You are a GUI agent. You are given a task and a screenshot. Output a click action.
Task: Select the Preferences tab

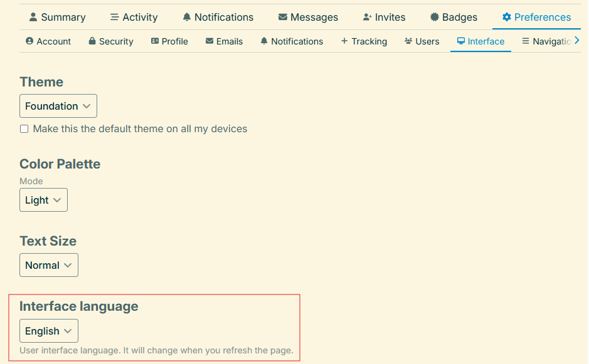pyautogui.click(x=536, y=18)
